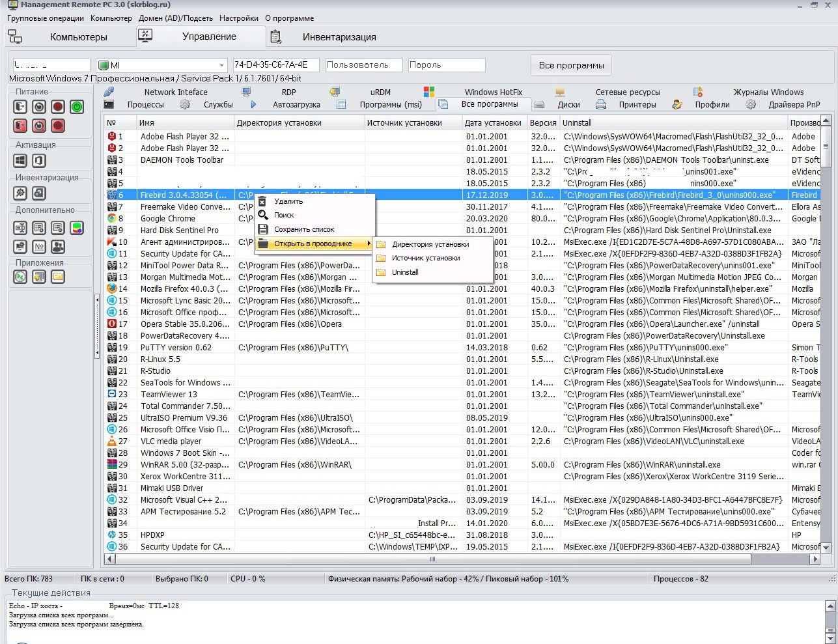Click the red-background forced log off icon
The width and height of the screenshot is (838, 644).
click(x=20, y=126)
